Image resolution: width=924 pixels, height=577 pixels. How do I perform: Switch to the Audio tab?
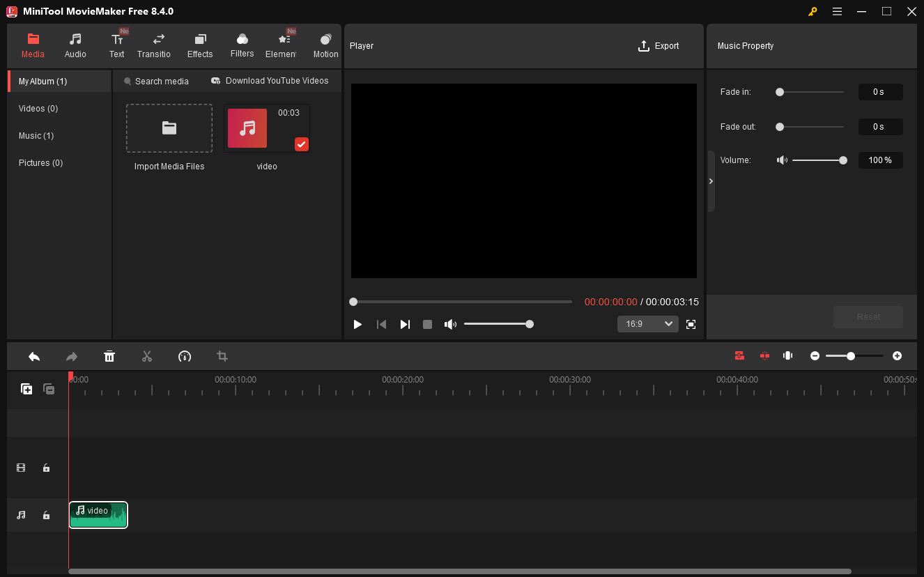[75, 45]
